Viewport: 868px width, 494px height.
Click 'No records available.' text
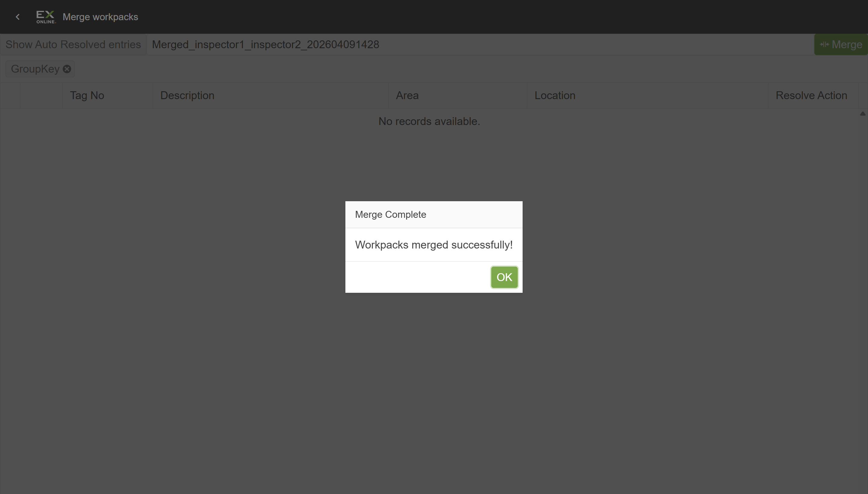coord(429,121)
